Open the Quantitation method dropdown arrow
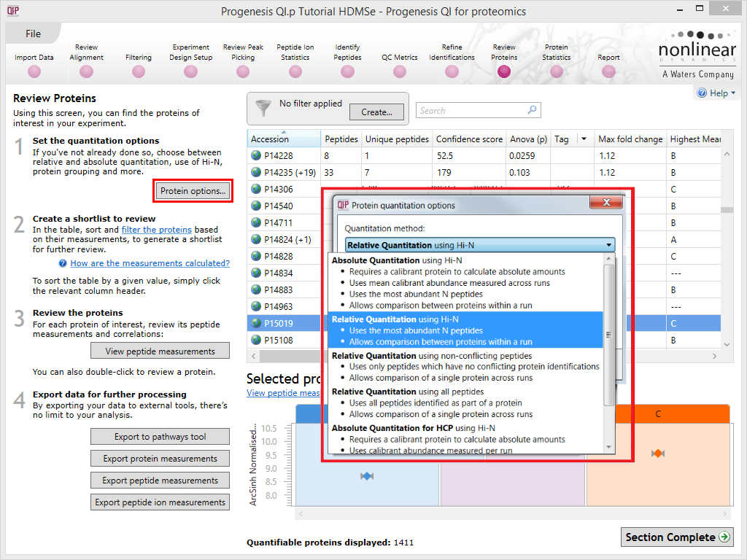Screen dimensions: 747x560 tap(609, 245)
